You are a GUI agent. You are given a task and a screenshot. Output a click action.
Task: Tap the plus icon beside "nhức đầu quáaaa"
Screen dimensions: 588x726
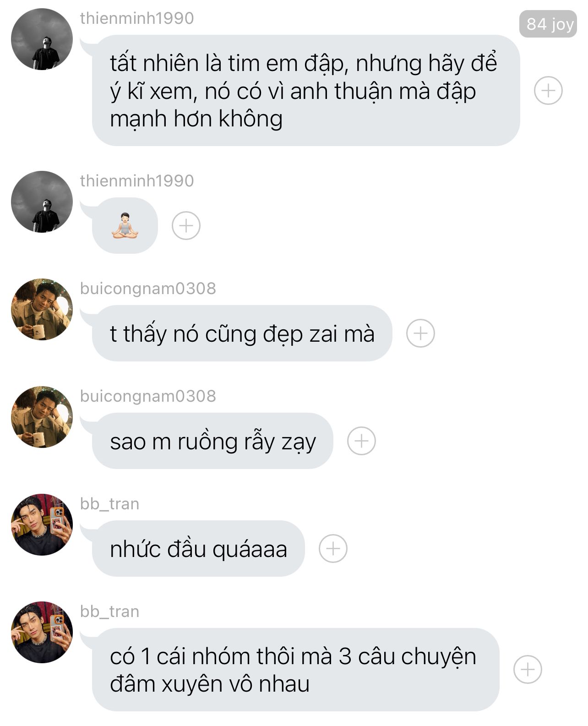tap(333, 548)
